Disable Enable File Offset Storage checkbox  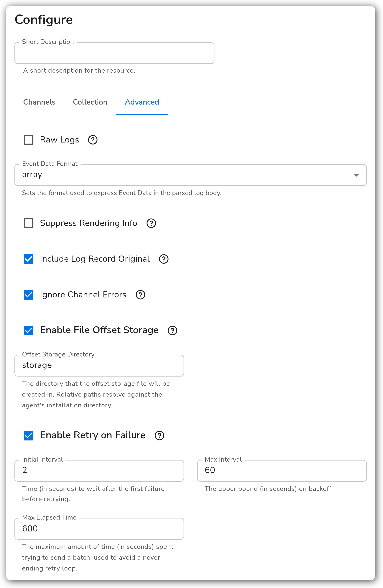click(x=28, y=330)
